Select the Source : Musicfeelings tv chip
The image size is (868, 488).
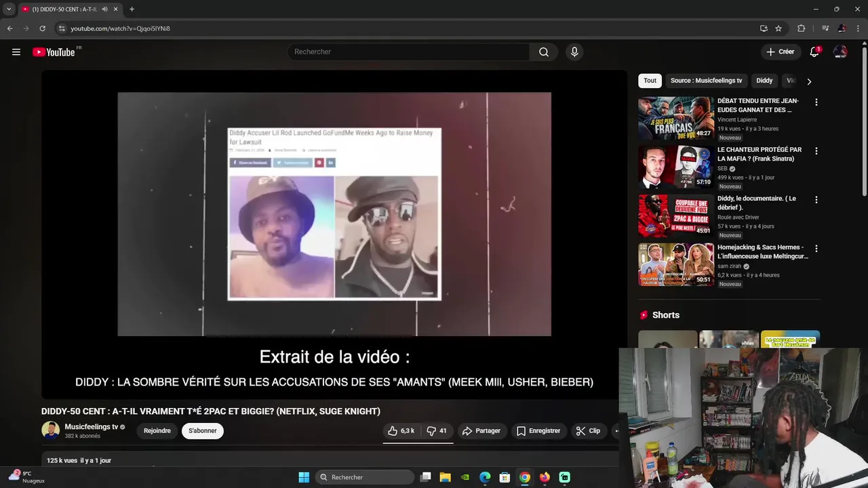click(706, 81)
